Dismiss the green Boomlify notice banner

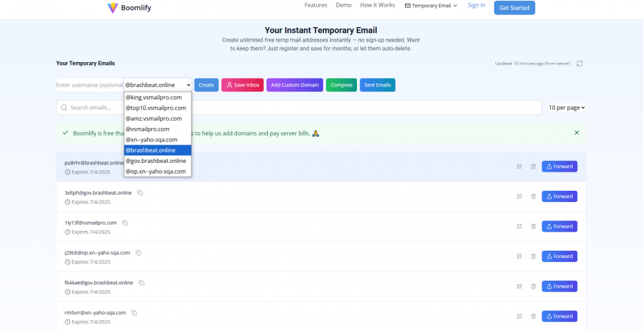(x=576, y=133)
